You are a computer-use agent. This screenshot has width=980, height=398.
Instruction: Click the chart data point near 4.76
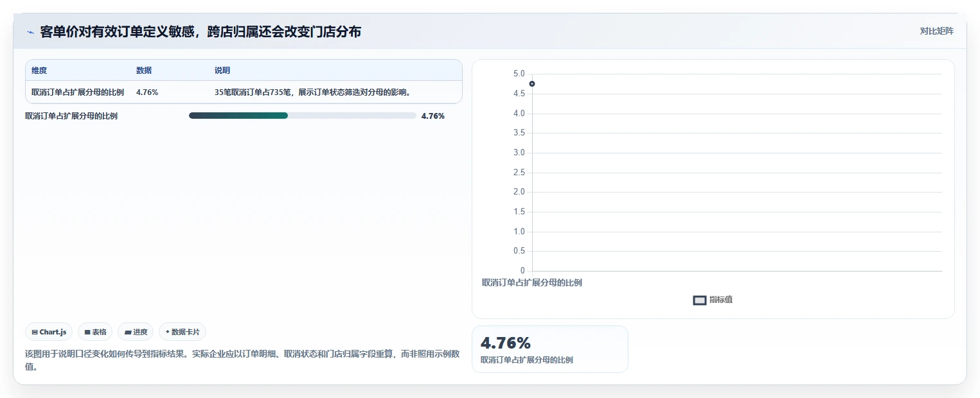coord(532,84)
